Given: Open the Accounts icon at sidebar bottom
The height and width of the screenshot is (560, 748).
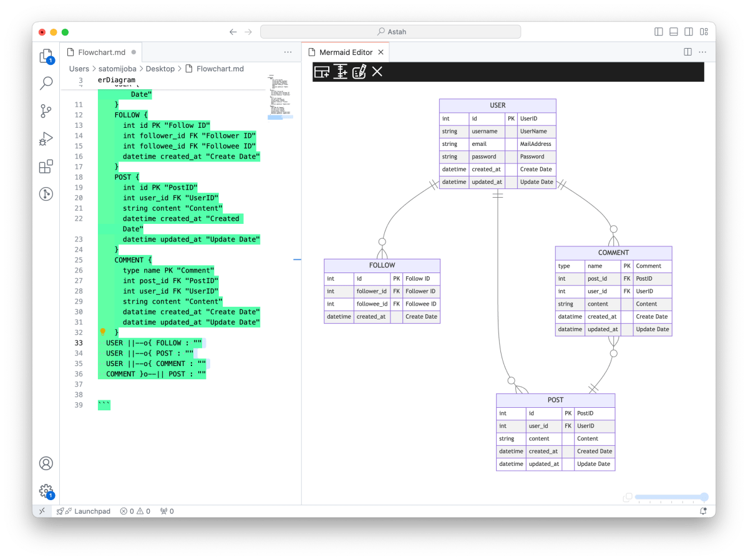Looking at the screenshot, I should pos(46,463).
